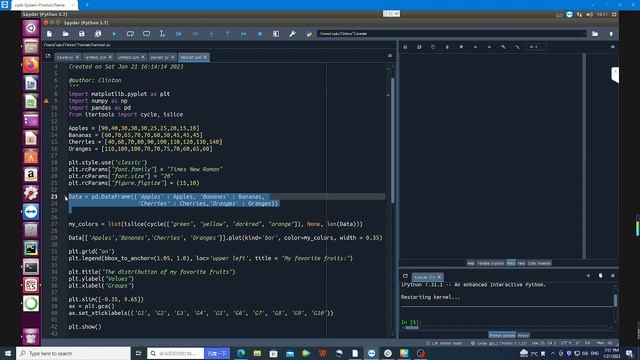640x360 pixels.
Task: Switch to the Files pane tab
Action: coord(521,263)
